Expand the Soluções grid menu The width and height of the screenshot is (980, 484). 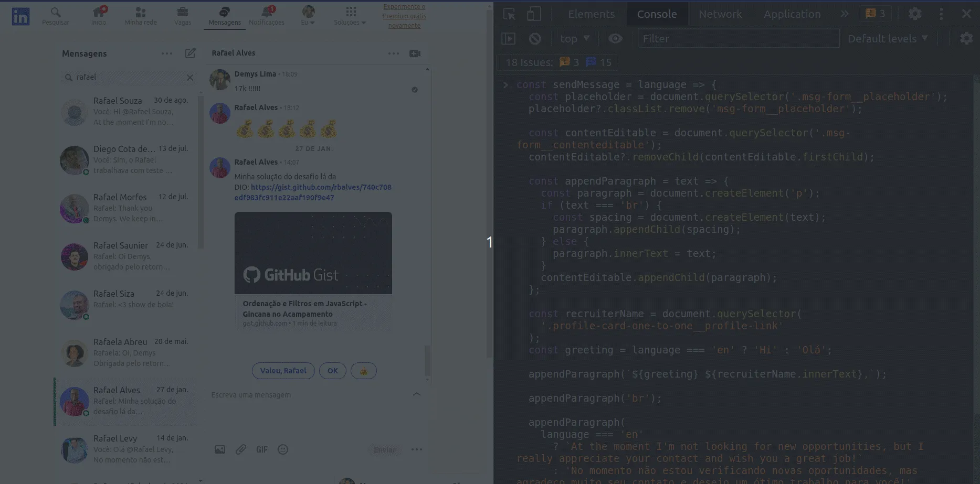point(350,16)
